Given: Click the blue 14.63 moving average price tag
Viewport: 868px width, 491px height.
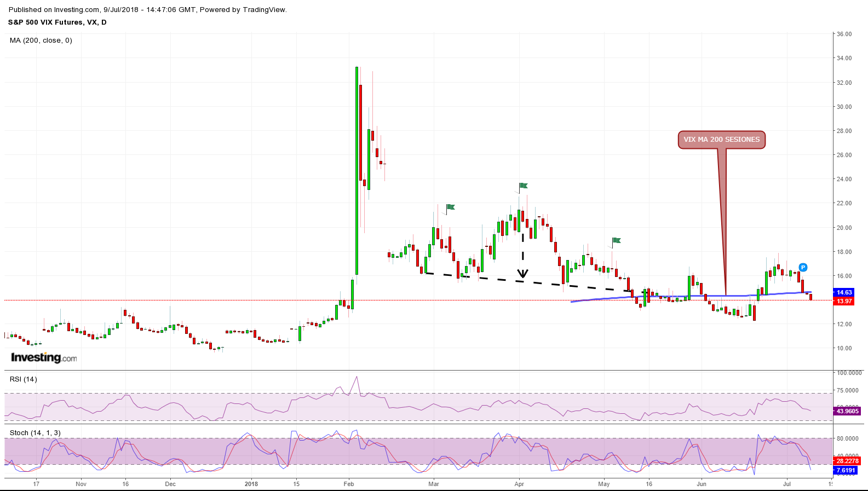Looking at the screenshot, I should point(844,292).
